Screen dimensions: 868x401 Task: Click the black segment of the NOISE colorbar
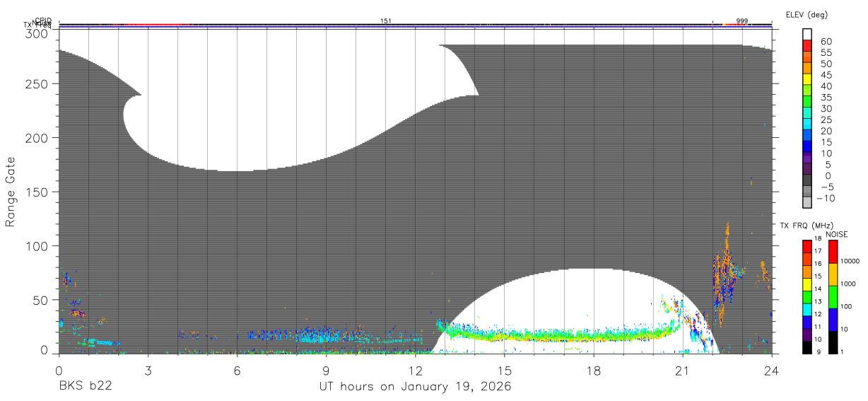[833, 342]
